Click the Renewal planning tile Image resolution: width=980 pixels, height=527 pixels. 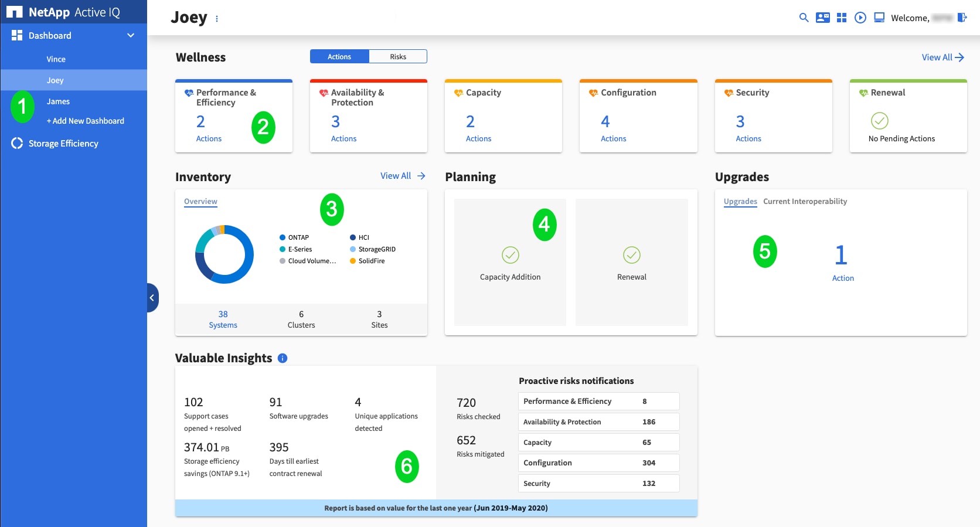pyautogui.click(x=632, y=262)
